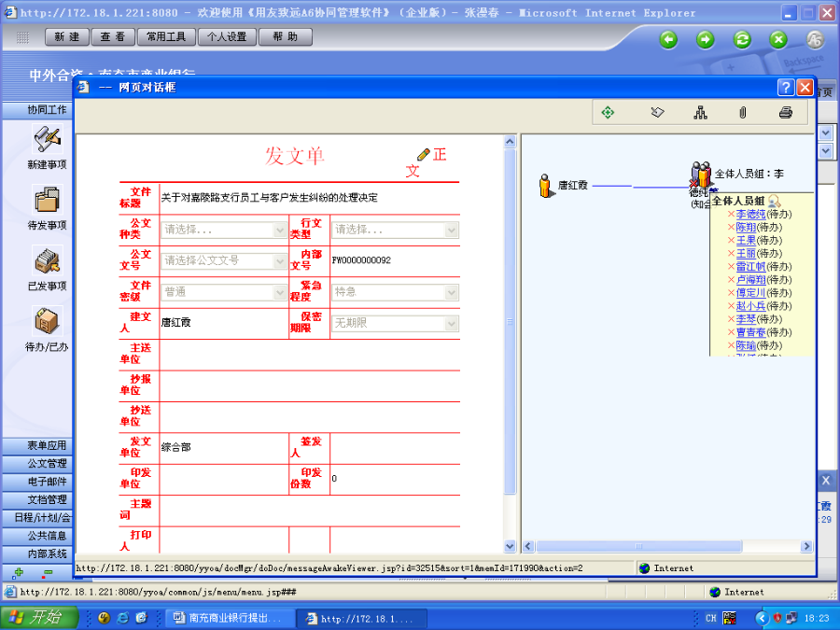This screenshot has height=630, width=840.
Task: Expand the 内部系统 sidebar section
Action: (37, 553)
